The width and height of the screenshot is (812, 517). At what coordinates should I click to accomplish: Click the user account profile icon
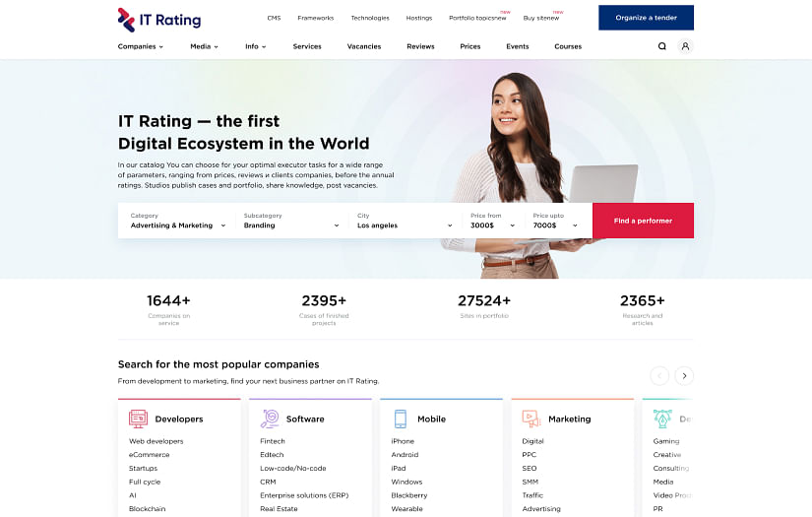click(x=685, y=46)
